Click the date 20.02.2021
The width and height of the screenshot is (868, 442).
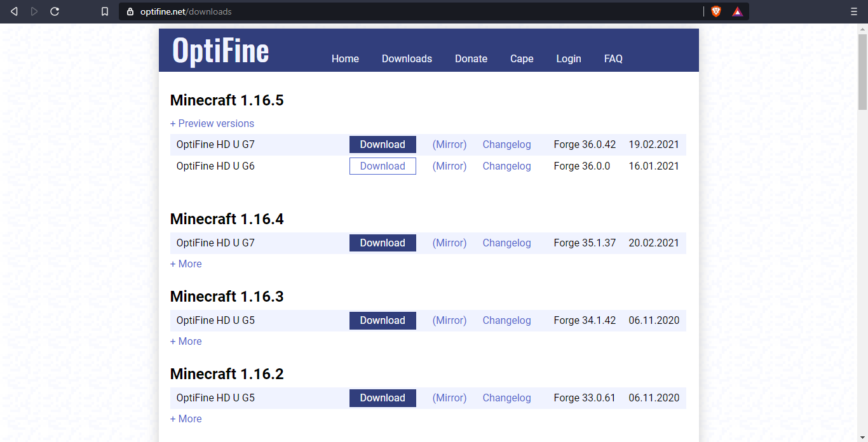[654, 243]
